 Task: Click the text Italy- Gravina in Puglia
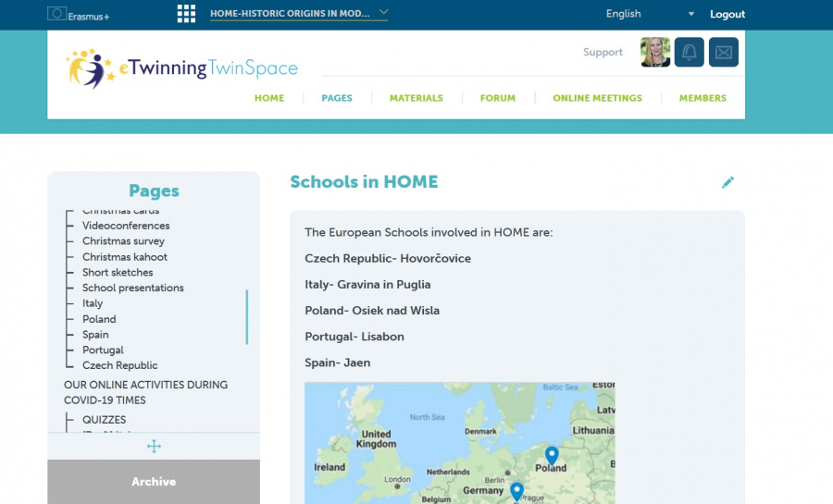click(x=367, y=284)
